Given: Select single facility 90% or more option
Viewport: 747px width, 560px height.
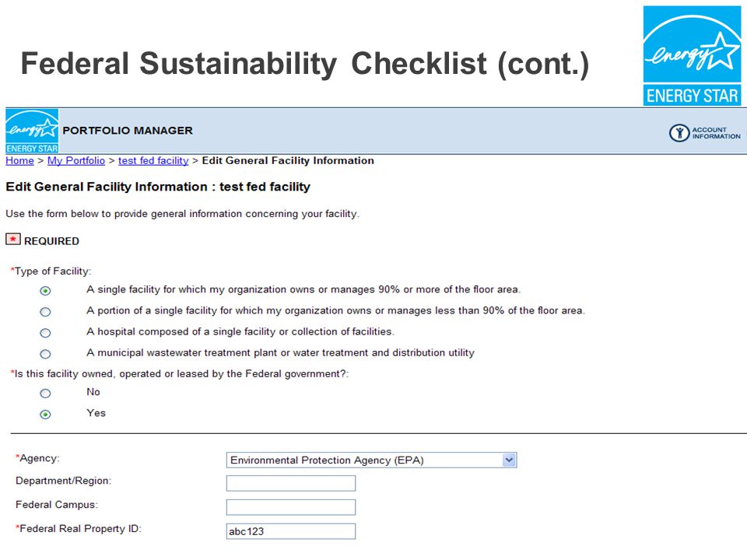Looking at the screenshot, I should coord(45,290).
